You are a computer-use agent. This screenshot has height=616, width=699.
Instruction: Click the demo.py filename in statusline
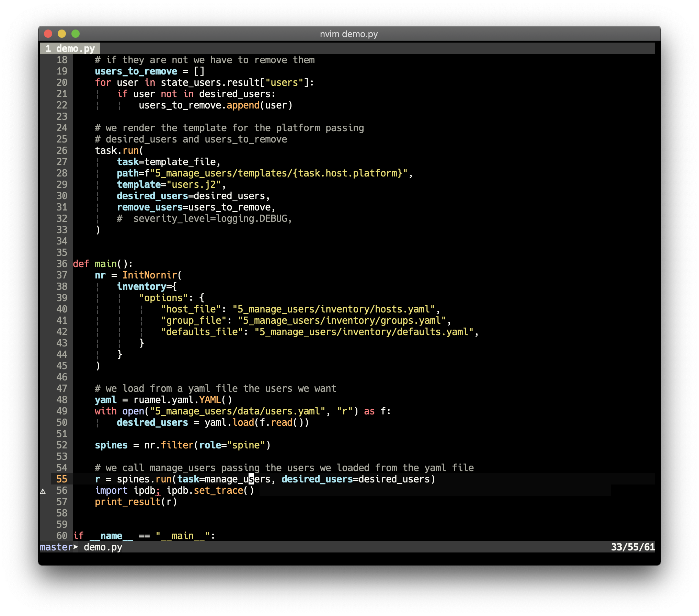[x=103, y=547]
